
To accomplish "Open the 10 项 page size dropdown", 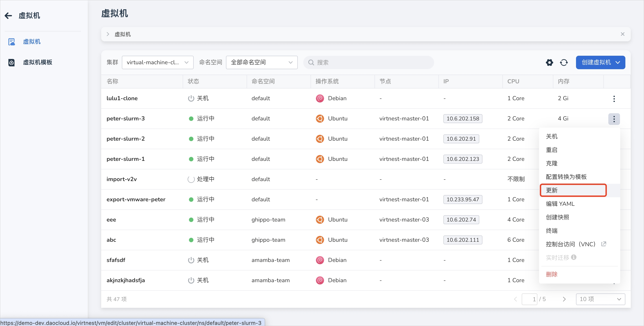I will pos(600,299).
